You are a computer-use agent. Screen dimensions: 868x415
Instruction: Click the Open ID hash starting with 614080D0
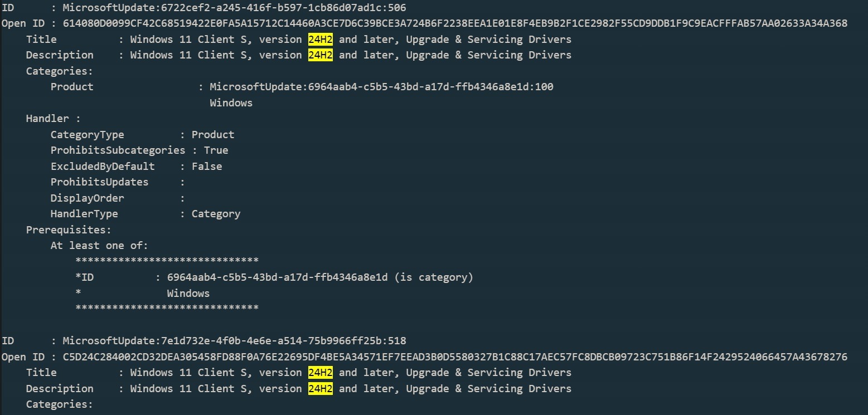455,23
